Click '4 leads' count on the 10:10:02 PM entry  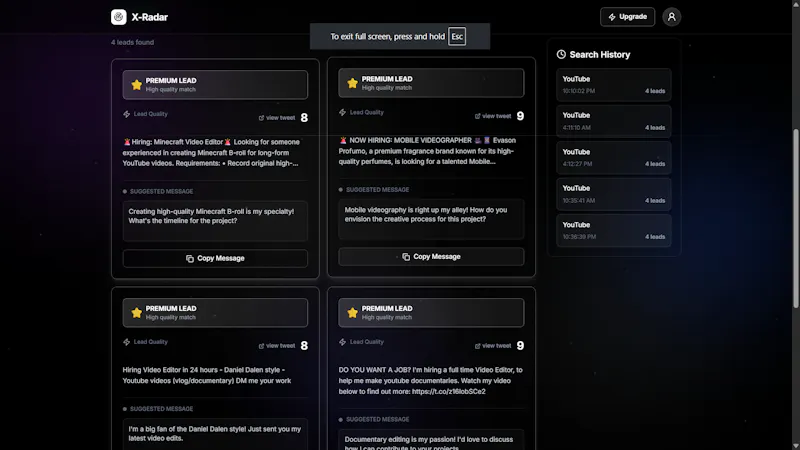(655, 91)
